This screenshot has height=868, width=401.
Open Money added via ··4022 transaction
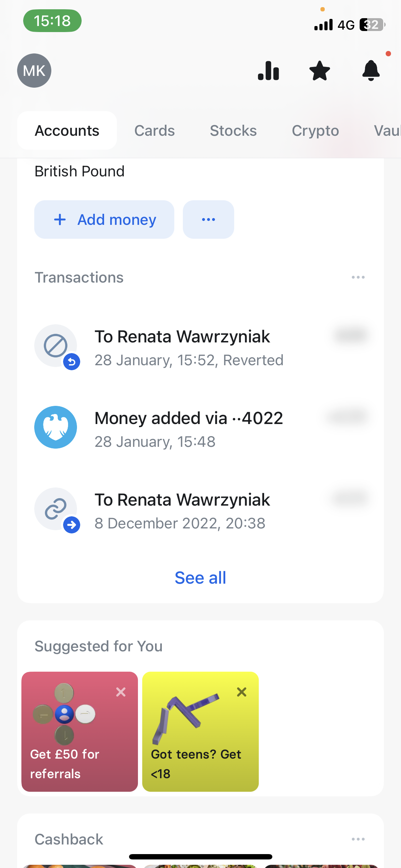(189, 427)
